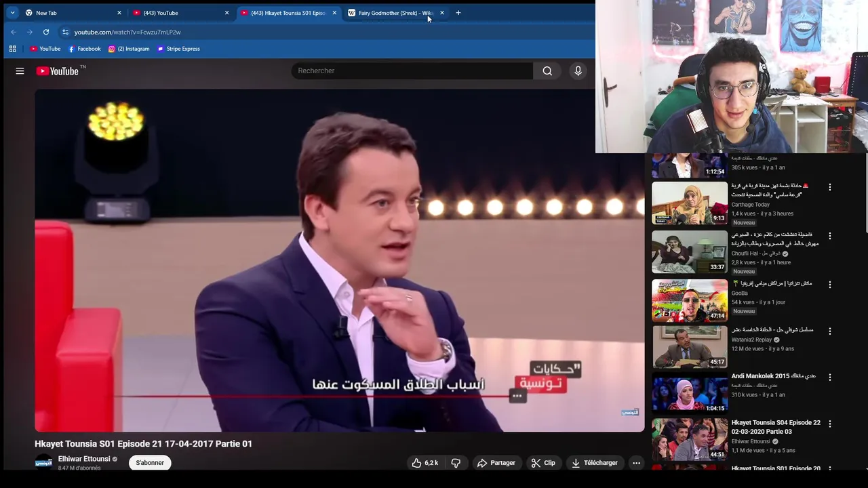Click the address bar URL
868x488 pixels.
127,32
